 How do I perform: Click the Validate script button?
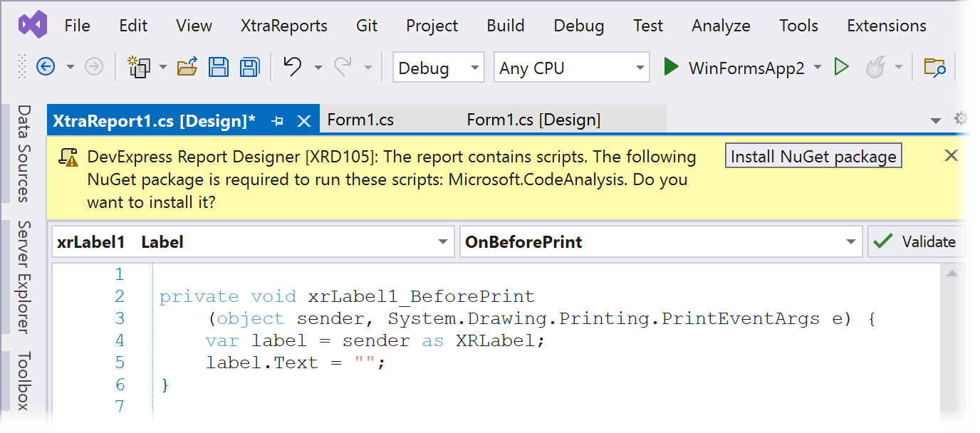[x=916, y=241]
